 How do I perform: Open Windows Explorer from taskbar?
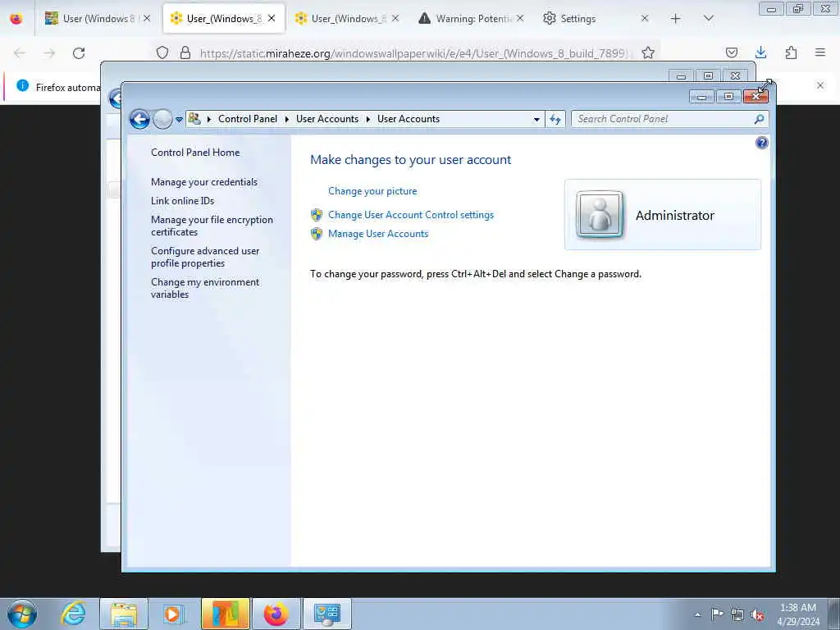(124, 614)
